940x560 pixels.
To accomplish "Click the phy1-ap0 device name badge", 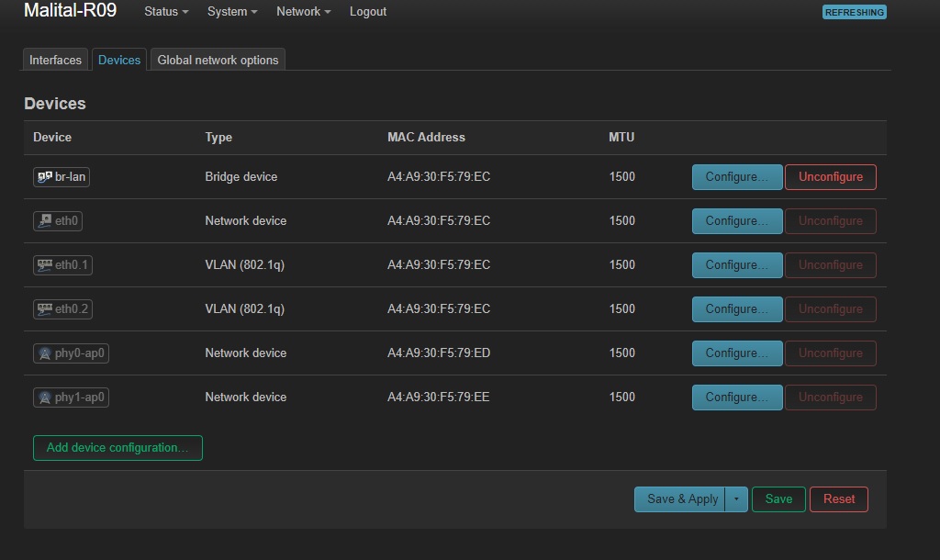I will point(71,397).
